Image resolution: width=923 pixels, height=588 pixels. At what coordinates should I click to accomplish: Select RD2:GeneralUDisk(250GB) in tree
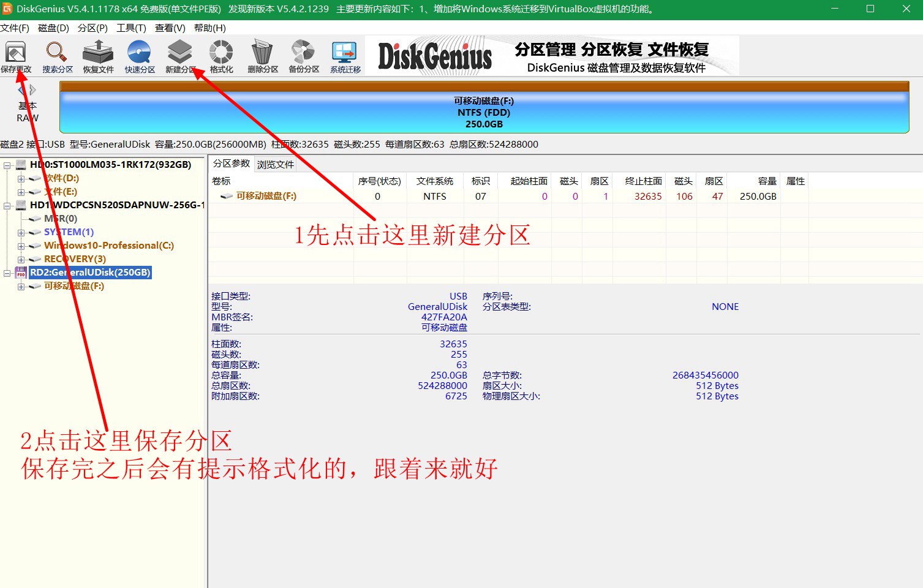point(90,273)
